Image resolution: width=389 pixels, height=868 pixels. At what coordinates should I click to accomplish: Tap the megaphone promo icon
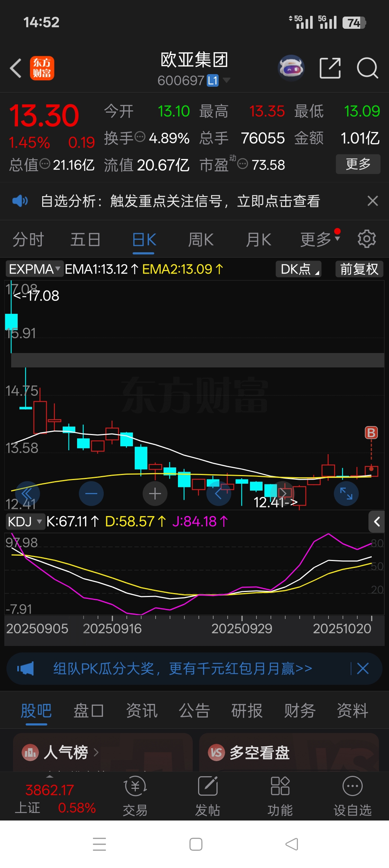coord(26,669)
